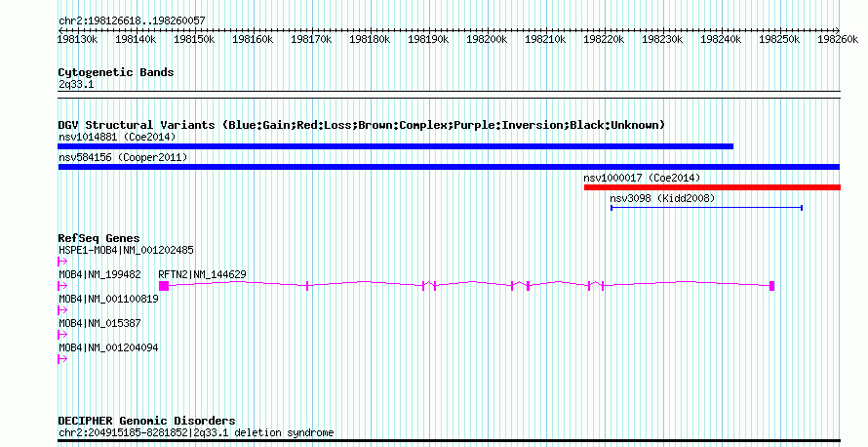Click the 198250k ruler tick label
This screenshot has width=868, height=447.
tap(779, 39)
